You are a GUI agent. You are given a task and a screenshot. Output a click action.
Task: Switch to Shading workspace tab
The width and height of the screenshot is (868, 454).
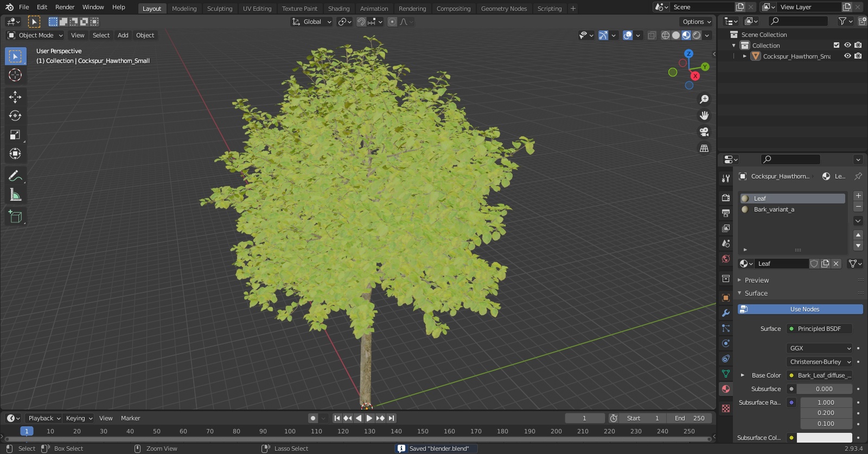tap(339, 9)
